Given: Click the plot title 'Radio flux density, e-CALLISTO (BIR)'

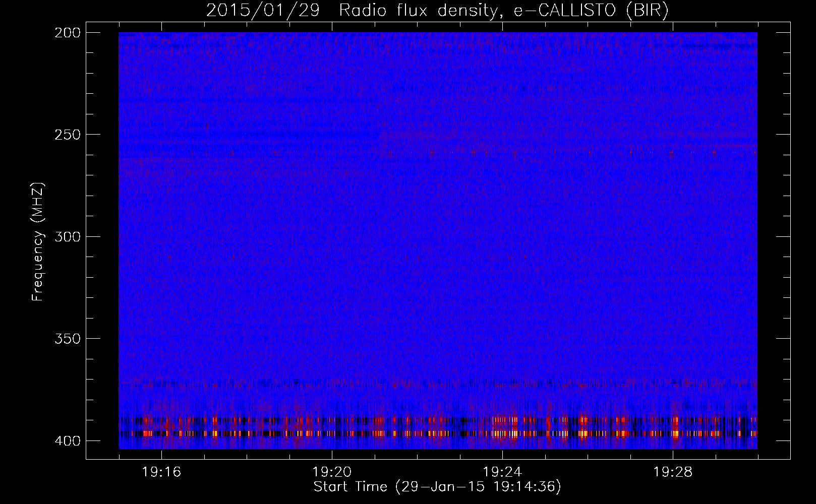Looking at the screenshot, I should [x=504, y=11].
